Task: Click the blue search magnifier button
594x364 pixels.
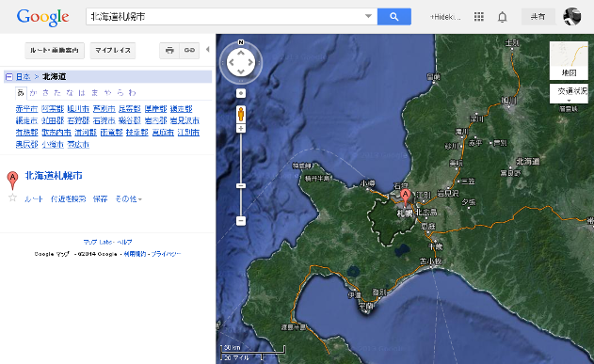Action: [x=394, y=17]
